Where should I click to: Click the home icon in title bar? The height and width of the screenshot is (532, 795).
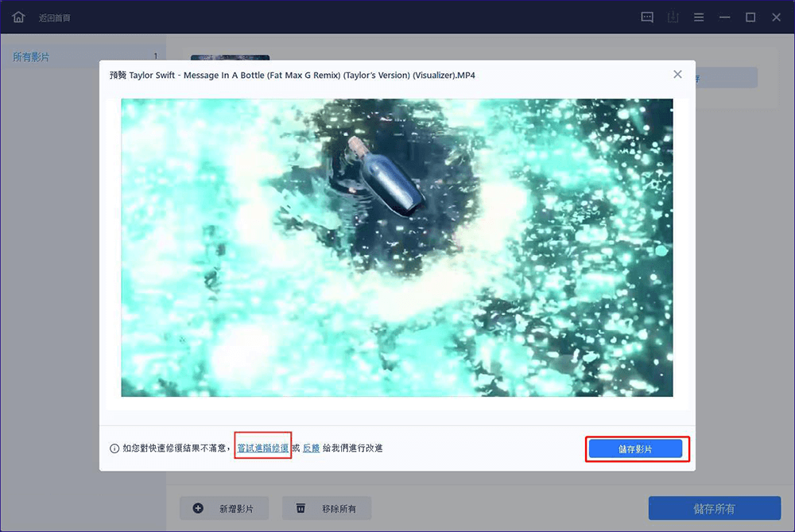18,17
